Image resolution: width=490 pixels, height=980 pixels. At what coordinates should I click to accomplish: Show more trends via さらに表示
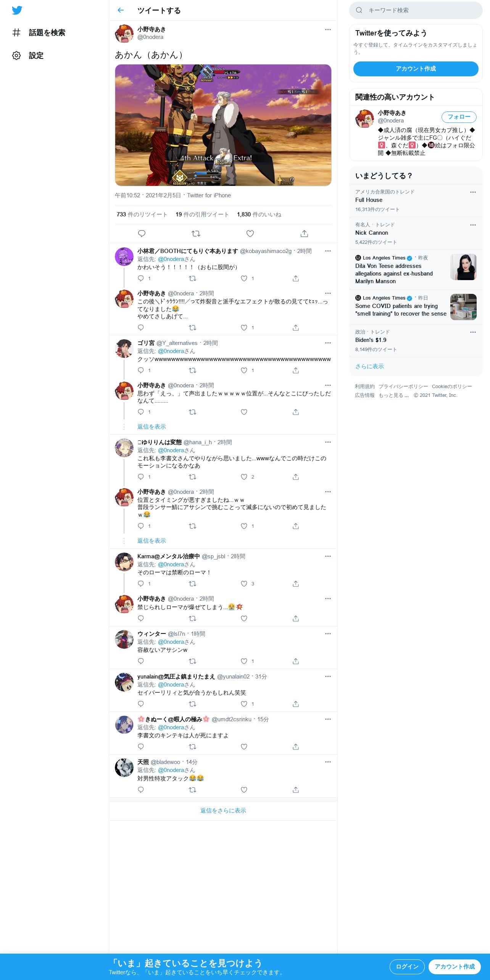(x=369, y=366)
